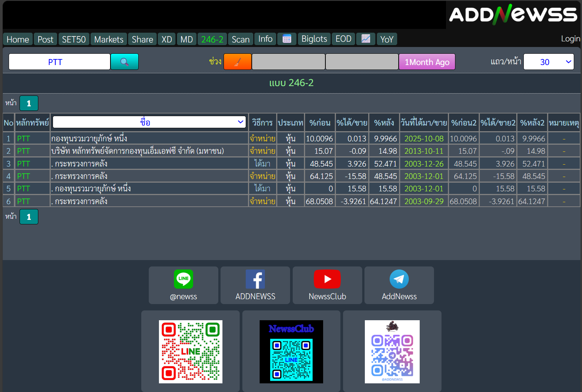Click the red-green LINE QR code
582x392 pixels.
click(x=190, y=351)
